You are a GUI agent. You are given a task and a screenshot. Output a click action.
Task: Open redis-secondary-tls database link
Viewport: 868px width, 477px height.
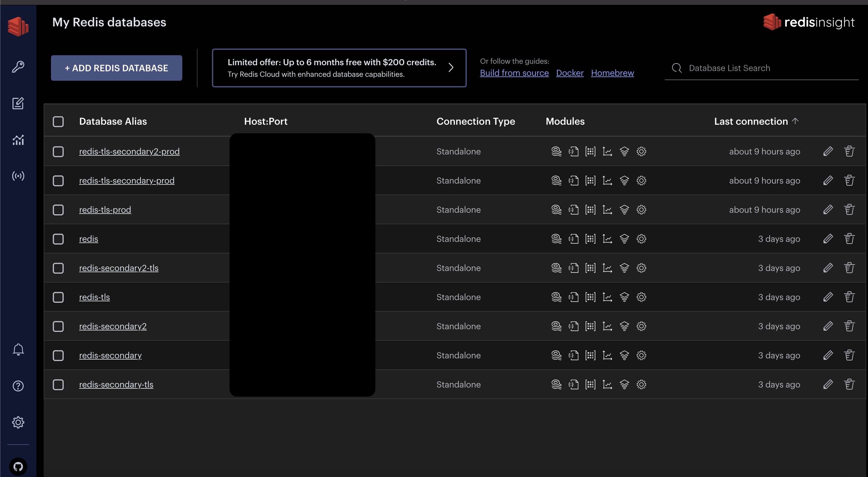[116, 385]
